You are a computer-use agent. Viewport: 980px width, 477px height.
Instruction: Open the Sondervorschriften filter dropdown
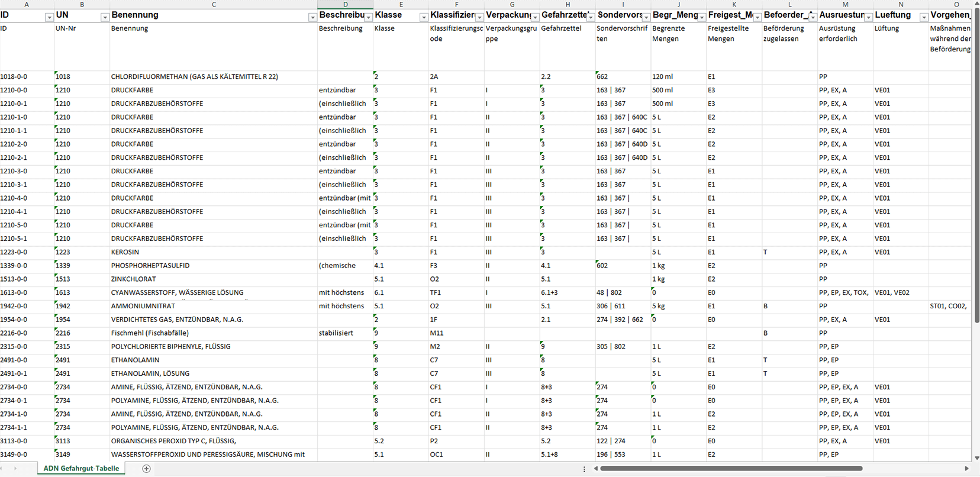646,18
